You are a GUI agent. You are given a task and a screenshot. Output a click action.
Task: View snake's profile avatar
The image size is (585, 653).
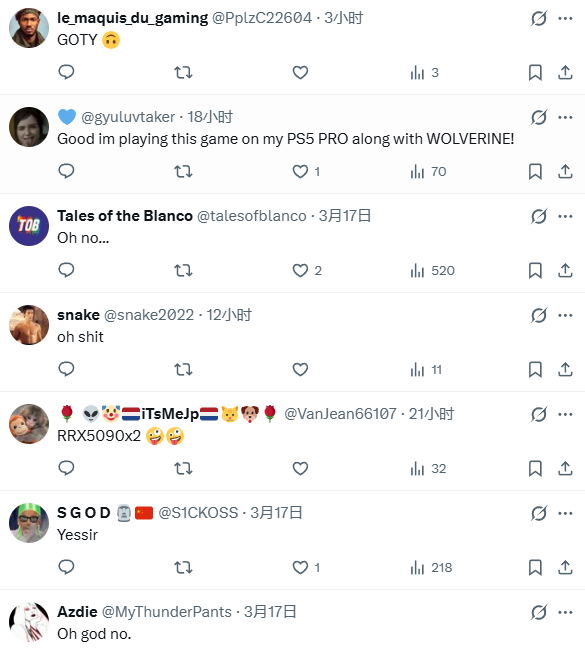29,325
